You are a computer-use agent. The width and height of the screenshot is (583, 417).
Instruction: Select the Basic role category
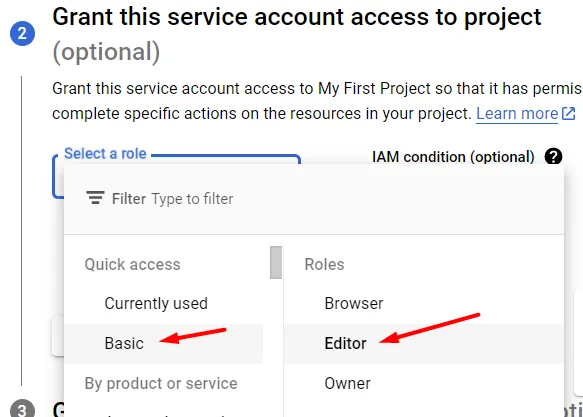point(164,343)
